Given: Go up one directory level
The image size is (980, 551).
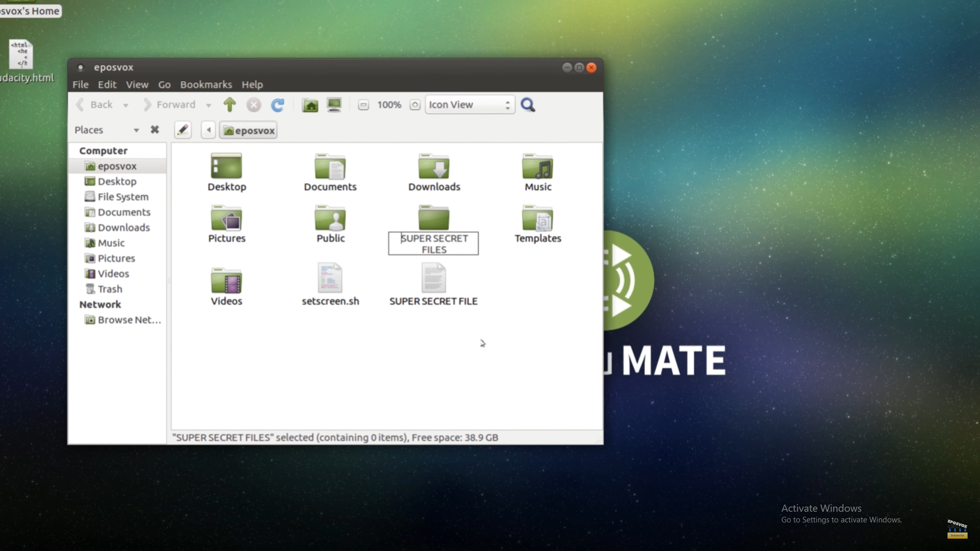Looking at the screenshot, I should 230,105.
